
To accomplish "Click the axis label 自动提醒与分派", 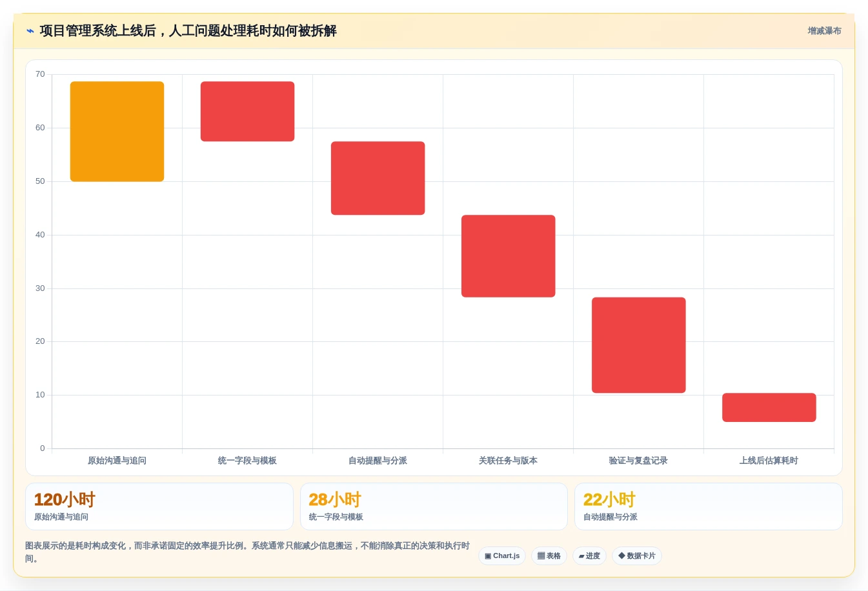I will pos(378,461).
